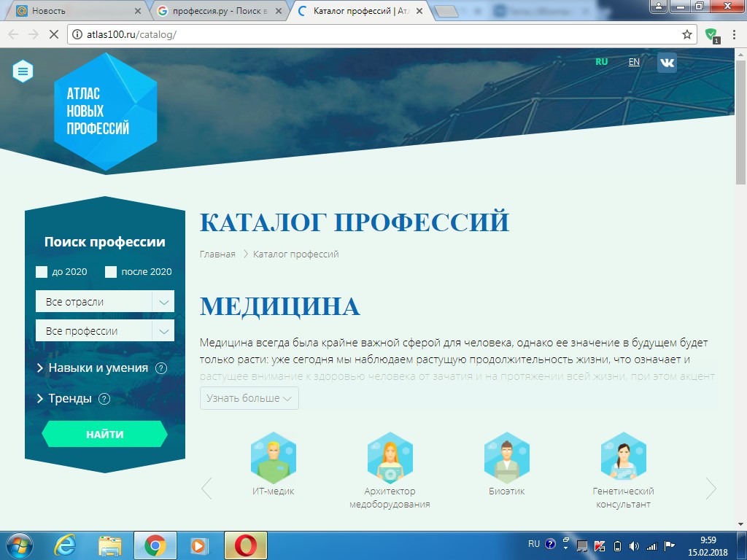Show next professions in the carousel

tap(711, 489)
